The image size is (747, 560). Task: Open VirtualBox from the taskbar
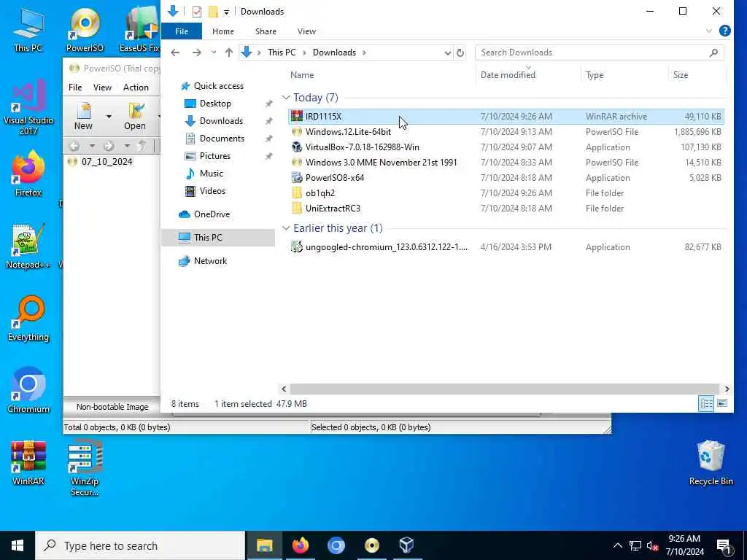click(x=406, y=545)
